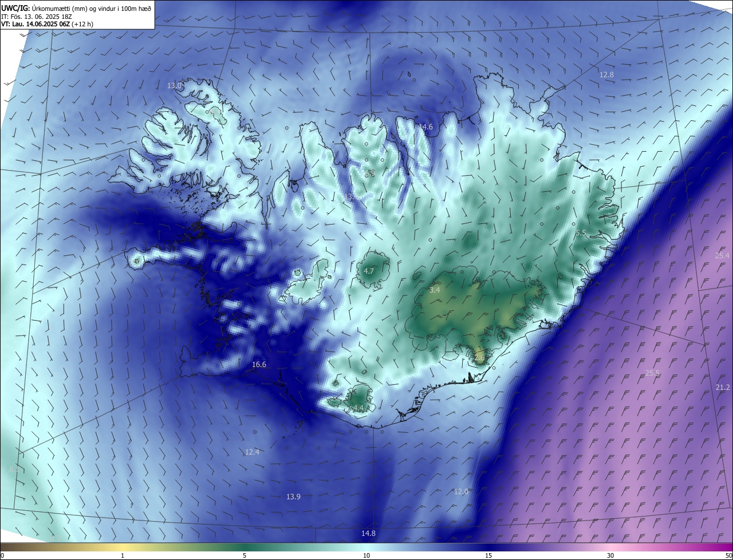Click the 3.4 value on Vatnajökull glacier
Screen dimensions: 733x560
point(435,290)
